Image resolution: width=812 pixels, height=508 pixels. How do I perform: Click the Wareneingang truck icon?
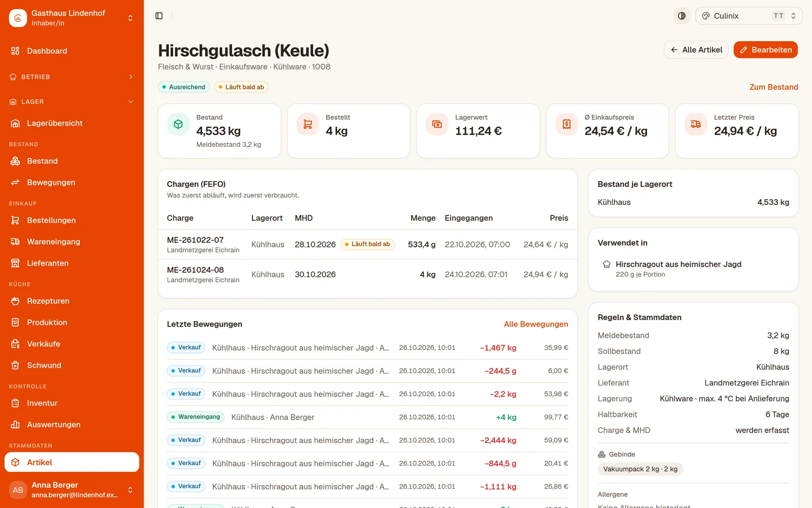(x=15, y=242)
